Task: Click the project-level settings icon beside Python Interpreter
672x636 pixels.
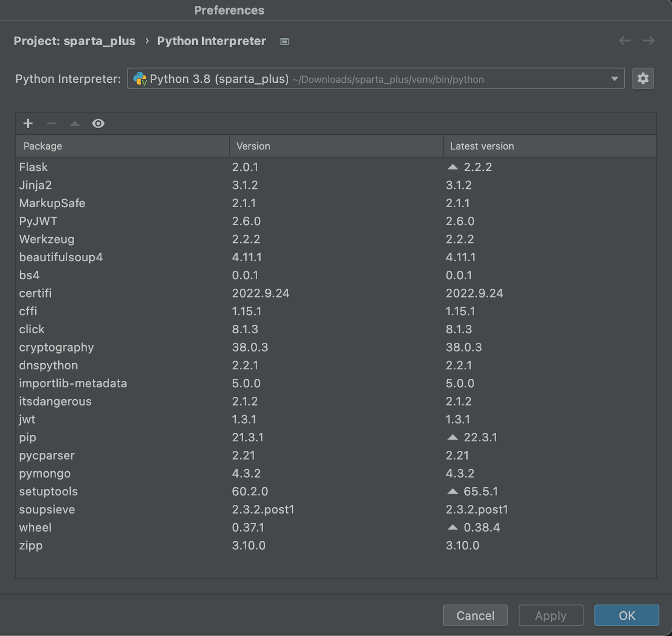Action: click(285, 41)
